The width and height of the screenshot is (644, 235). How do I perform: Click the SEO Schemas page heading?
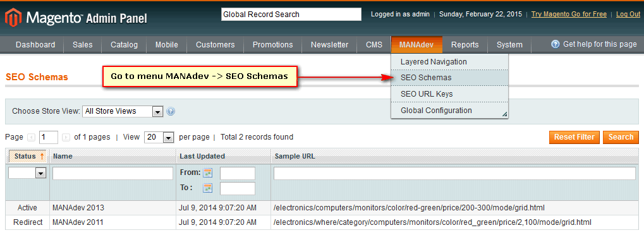[x=37, y=77]
